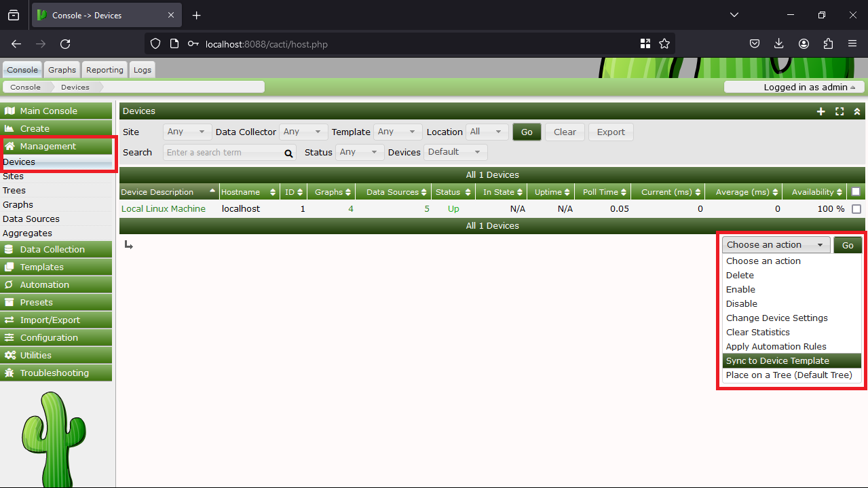
Task: Open the Utilities menu section
Action: click(x=56, y=355)
